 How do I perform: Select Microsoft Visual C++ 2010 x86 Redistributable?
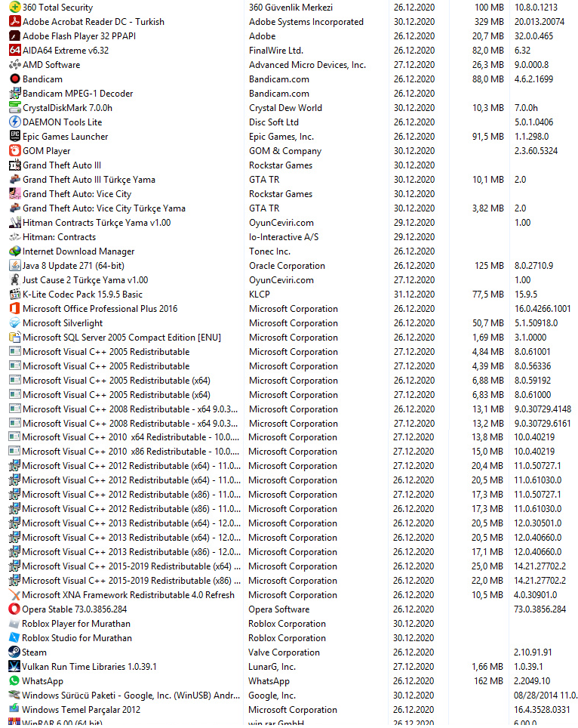click(131, 452)
